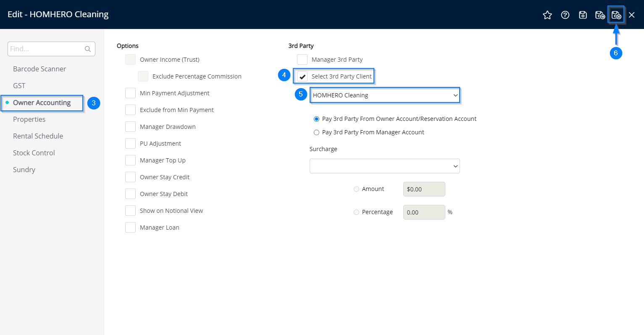Screen dimensions: 644x335
Task: Open the Rental Schedule section
Action: 38,136
